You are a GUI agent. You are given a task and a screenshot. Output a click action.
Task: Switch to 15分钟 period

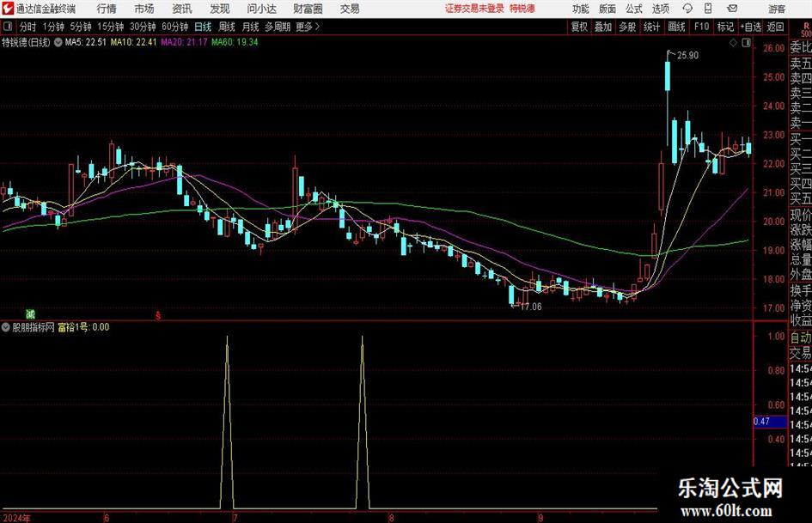110,27
